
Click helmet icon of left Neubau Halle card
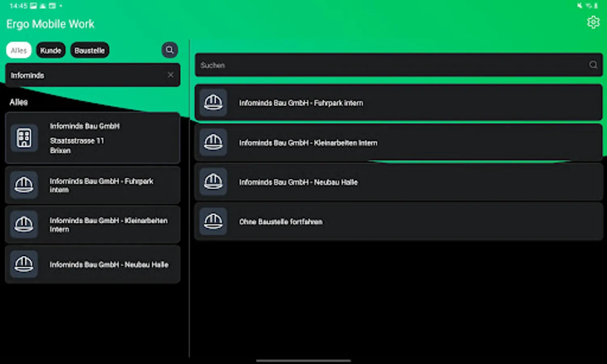pos(24,264)
